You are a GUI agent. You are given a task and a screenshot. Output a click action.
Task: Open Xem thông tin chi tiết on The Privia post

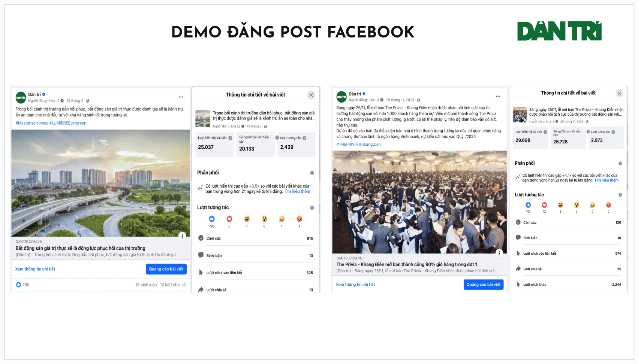coord(355,285)
